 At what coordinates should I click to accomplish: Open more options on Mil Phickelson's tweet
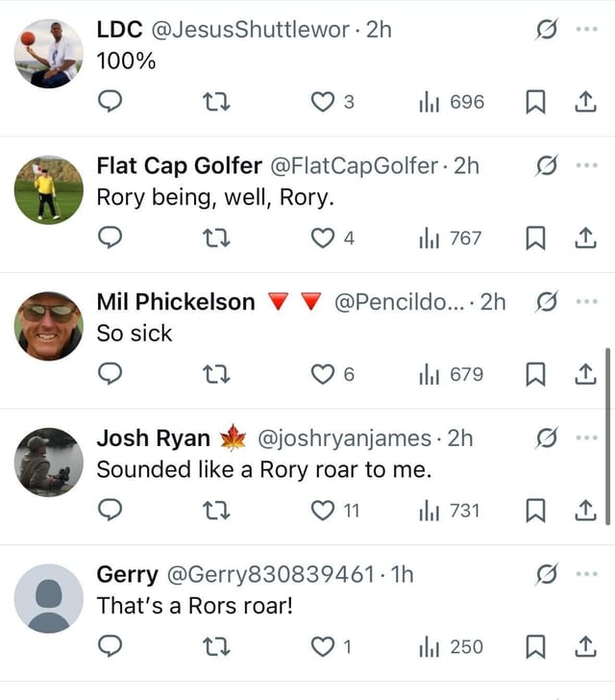coord(587,303)
